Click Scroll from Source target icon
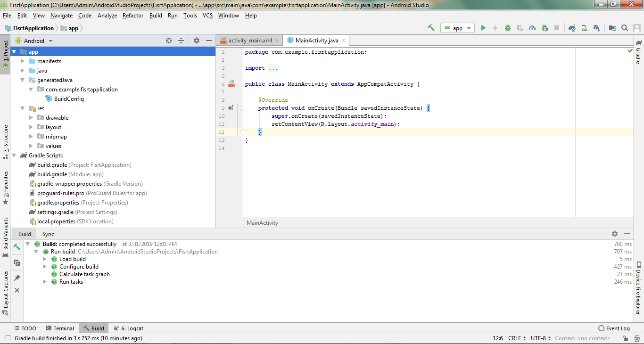Image resolution: width=644 pixels, height=344 pixels. 169,41
